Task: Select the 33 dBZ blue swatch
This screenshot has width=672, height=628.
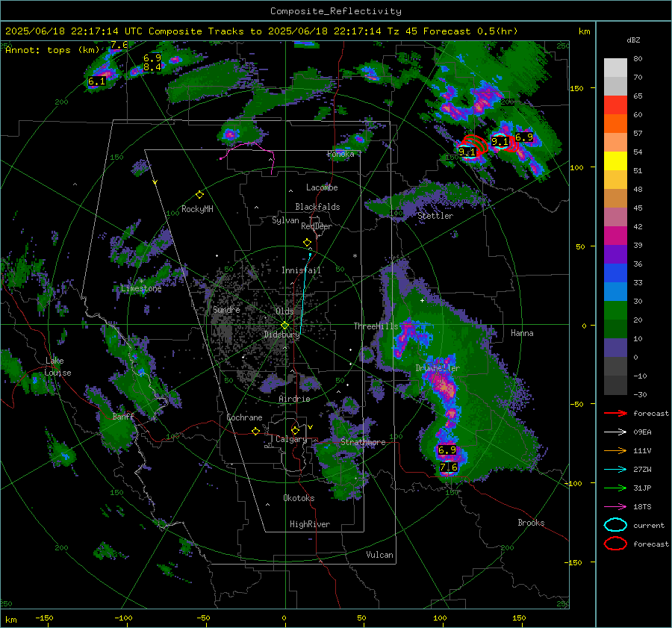Action: pos(615,273)
